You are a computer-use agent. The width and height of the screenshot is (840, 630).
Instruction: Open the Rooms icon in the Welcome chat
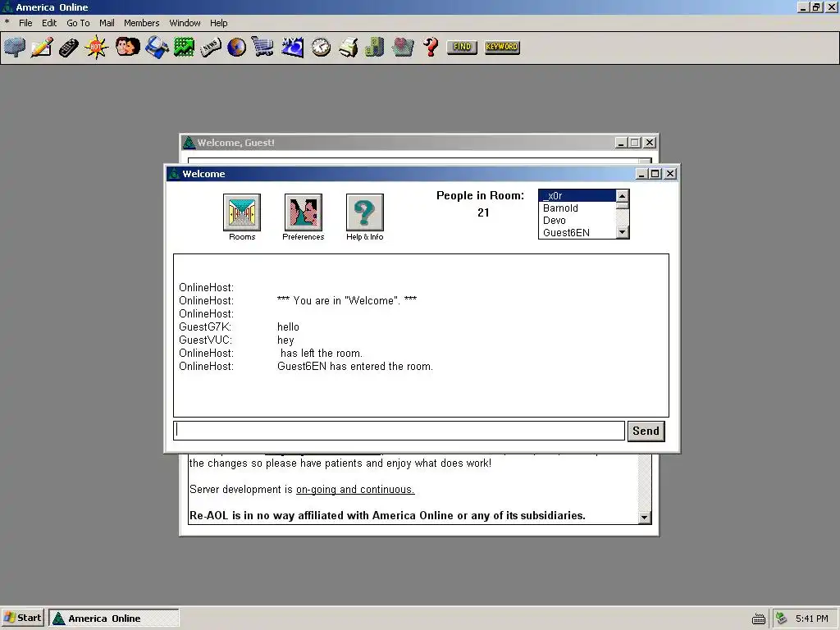242,212
